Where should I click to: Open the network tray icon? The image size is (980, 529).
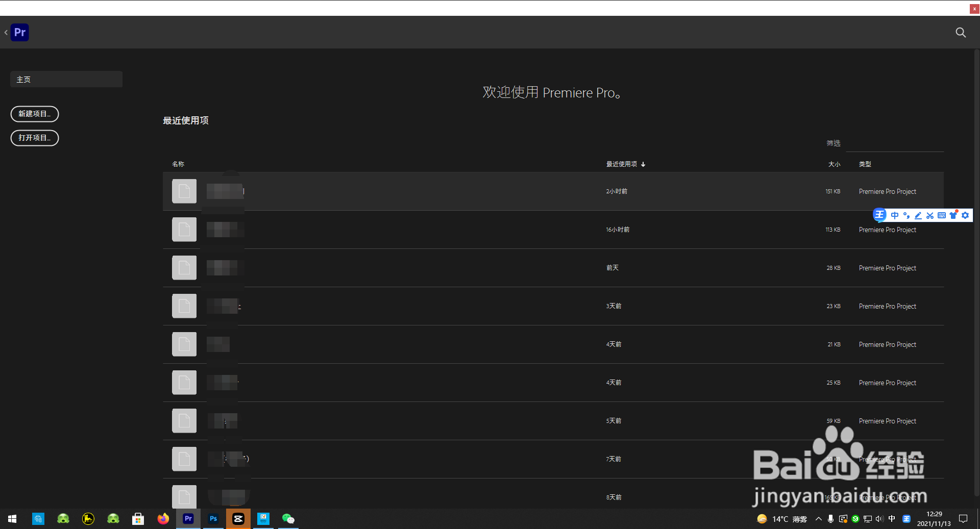pos(868,519)
